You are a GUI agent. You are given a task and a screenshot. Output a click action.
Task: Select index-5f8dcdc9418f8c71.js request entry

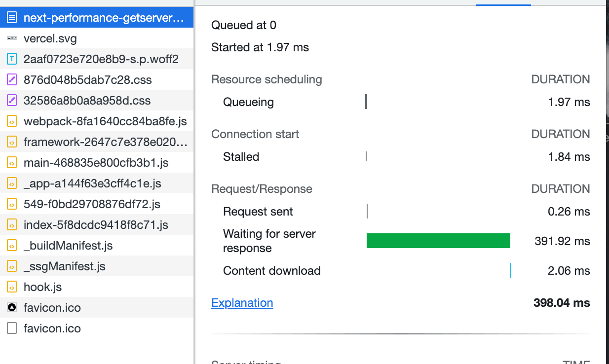[96, 225]
